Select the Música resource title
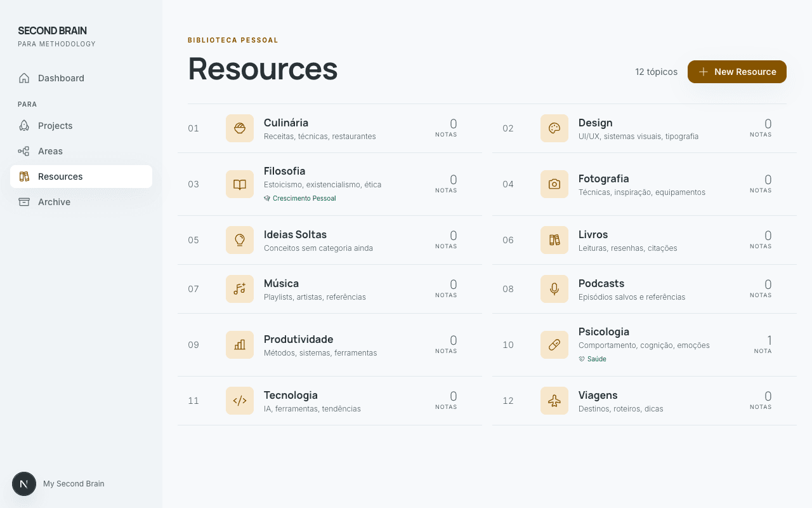This screenshot has height=508, width=812. 282,283
